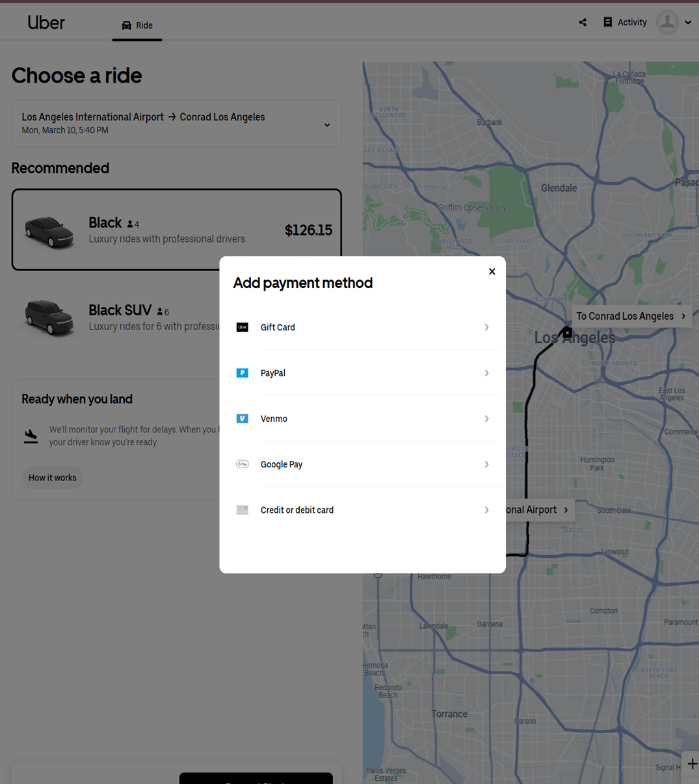Image resolution: width=699 pixels, height=784 pixels.
Task: Click the PayPal logo icon
Action: pyautogui.click(x=242, y=373)
